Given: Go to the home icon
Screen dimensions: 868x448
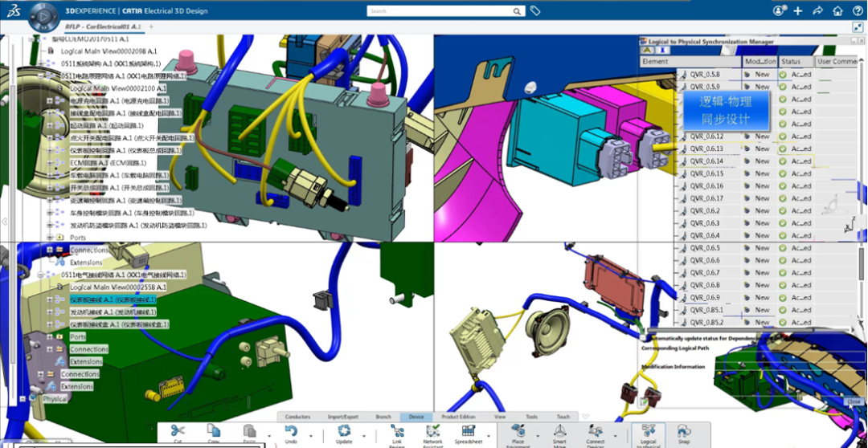Looking at the screenshot, I should click(x=837, y=10).
